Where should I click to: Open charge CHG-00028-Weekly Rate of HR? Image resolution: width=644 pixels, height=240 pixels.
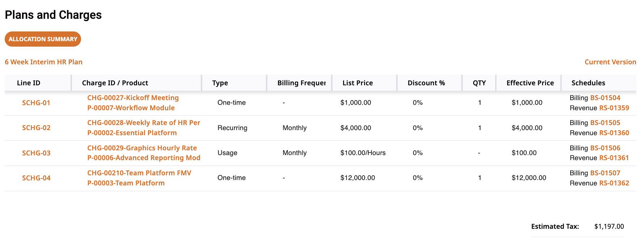[144, 123]
